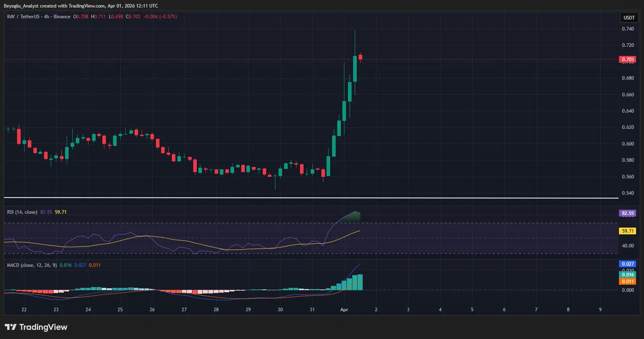644x339 pixels.
Task: Click the 0.560 price axis label
Action: pos(628,177)
